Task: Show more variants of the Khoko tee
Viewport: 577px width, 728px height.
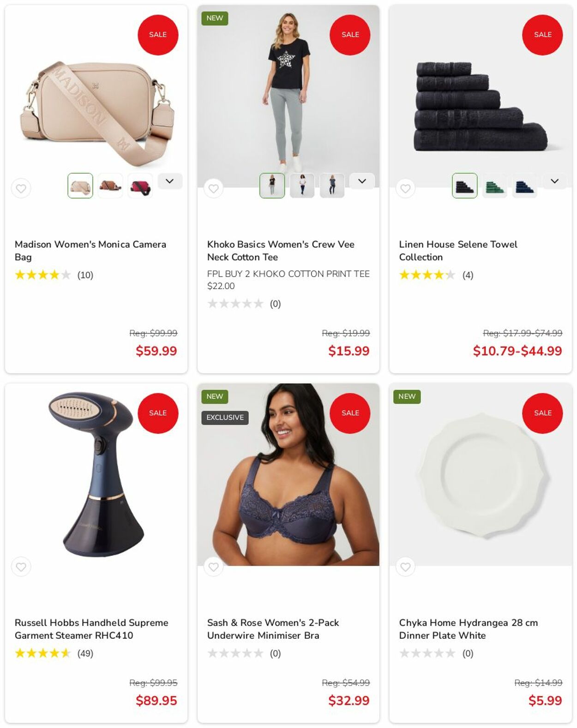Action: (x=362, y=181)
